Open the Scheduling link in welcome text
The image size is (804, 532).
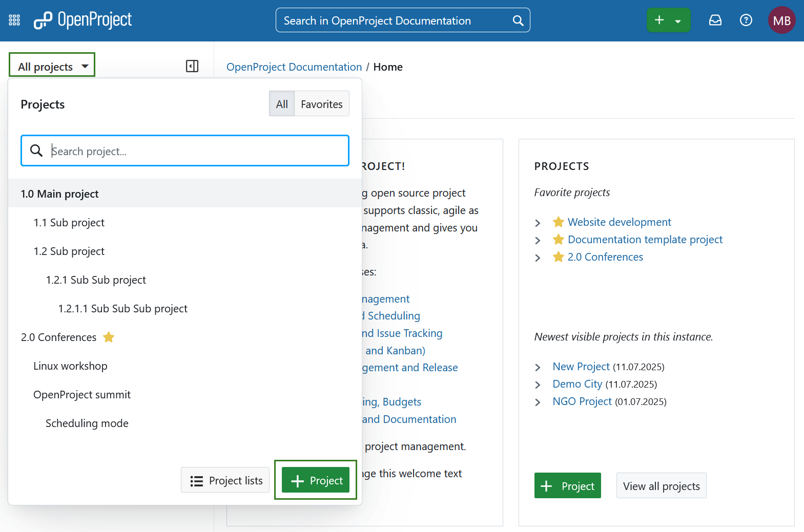391,315
